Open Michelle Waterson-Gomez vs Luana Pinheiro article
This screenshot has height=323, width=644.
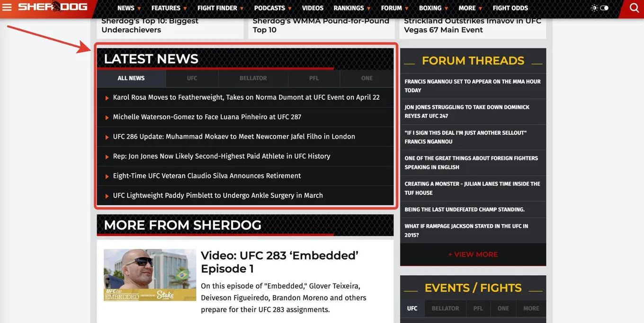point(207,117)
